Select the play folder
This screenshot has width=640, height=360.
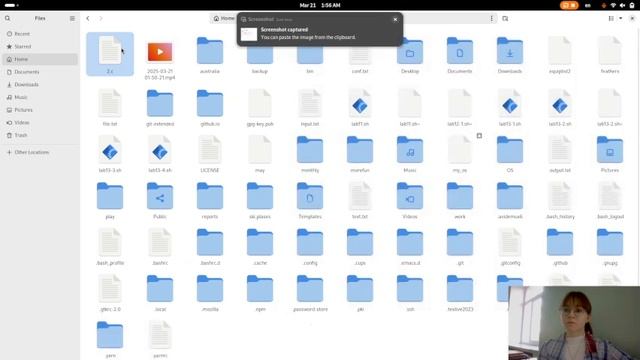tap(110, 196)
